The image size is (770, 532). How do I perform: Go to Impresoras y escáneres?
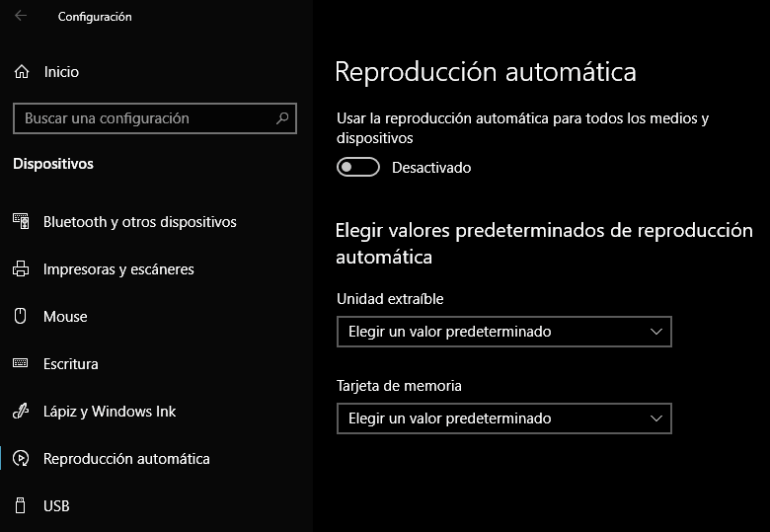tap(118, 269)
